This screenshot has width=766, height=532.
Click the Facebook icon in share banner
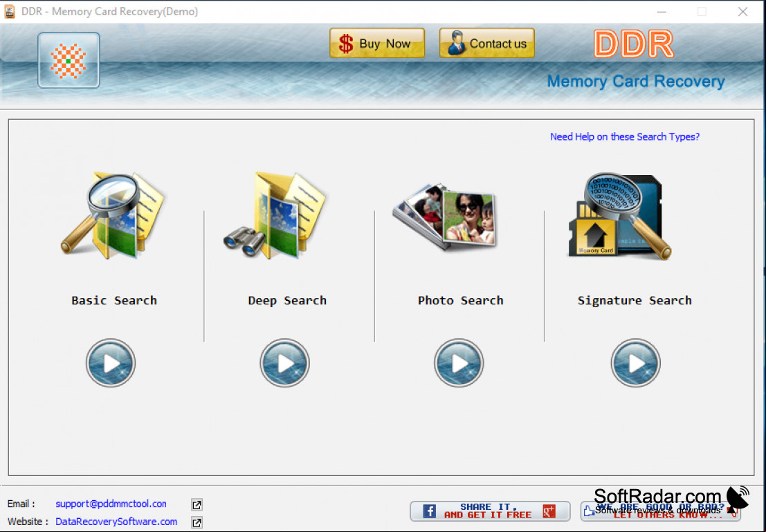pyautogui.click(x=430, y=511)
